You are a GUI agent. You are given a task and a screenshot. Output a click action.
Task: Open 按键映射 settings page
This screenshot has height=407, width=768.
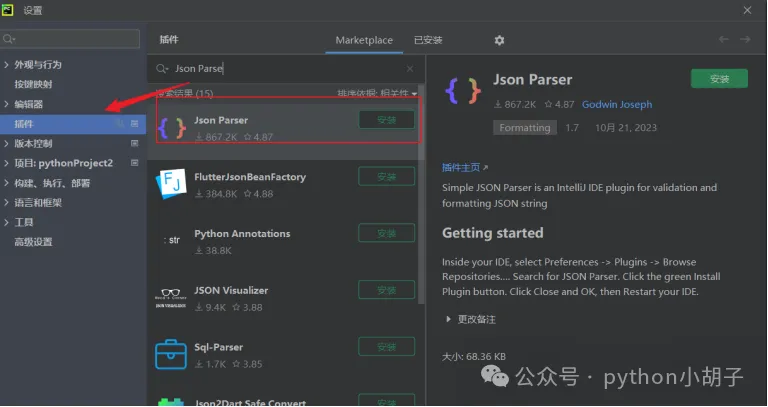pyautogui.click(x=33, y=84)
